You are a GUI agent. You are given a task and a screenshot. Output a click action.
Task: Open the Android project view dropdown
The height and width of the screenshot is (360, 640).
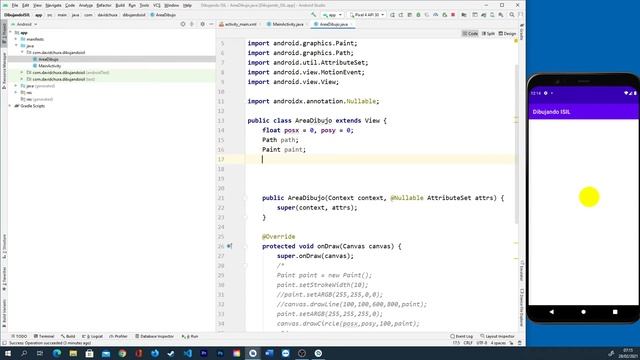click(25, 24)
